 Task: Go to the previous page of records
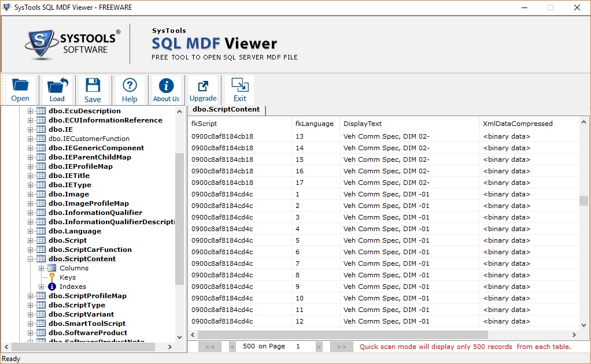tap(232, 347)
